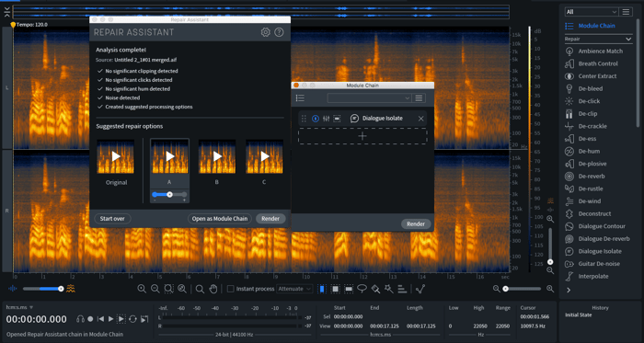The image size is (644, 343).
Task: Play the option C preview thumbnail
Action: pyautogui.click(x=264, y=156)
